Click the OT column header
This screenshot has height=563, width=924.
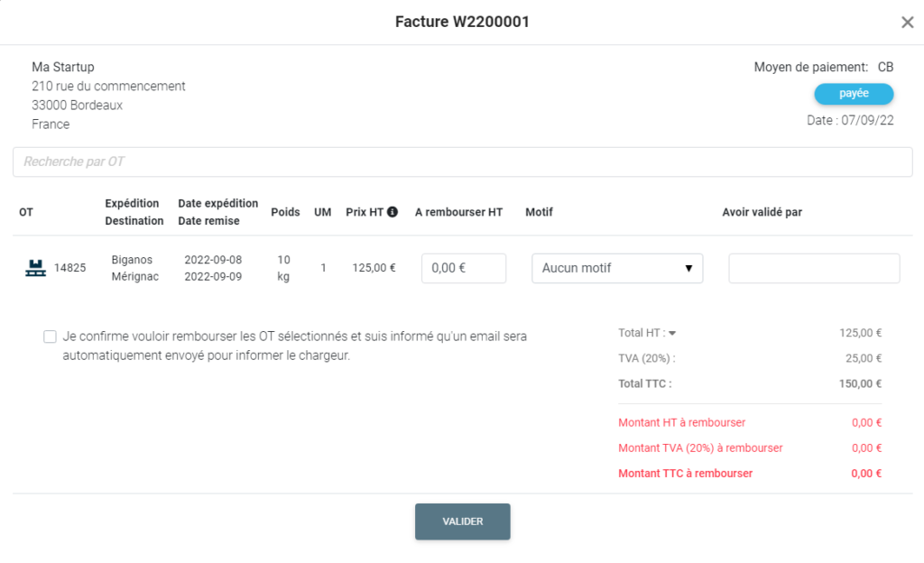(26, 213)
